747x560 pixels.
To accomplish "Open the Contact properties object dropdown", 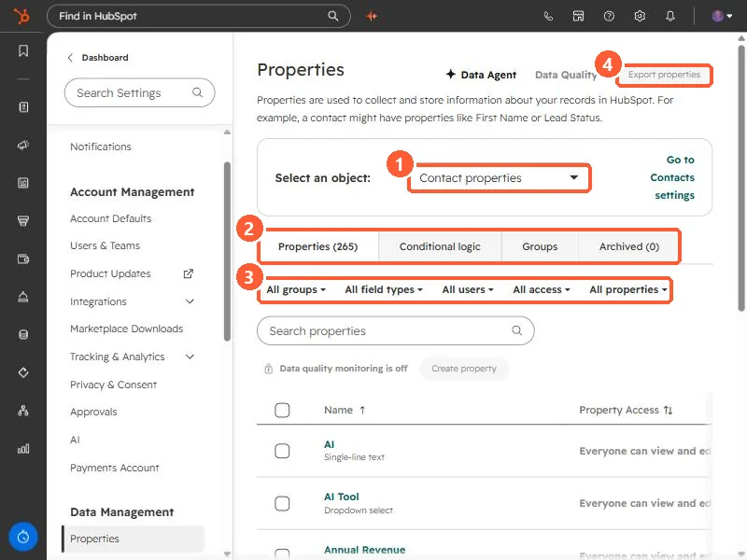I will pyautogui.click(x=499, y=178).
